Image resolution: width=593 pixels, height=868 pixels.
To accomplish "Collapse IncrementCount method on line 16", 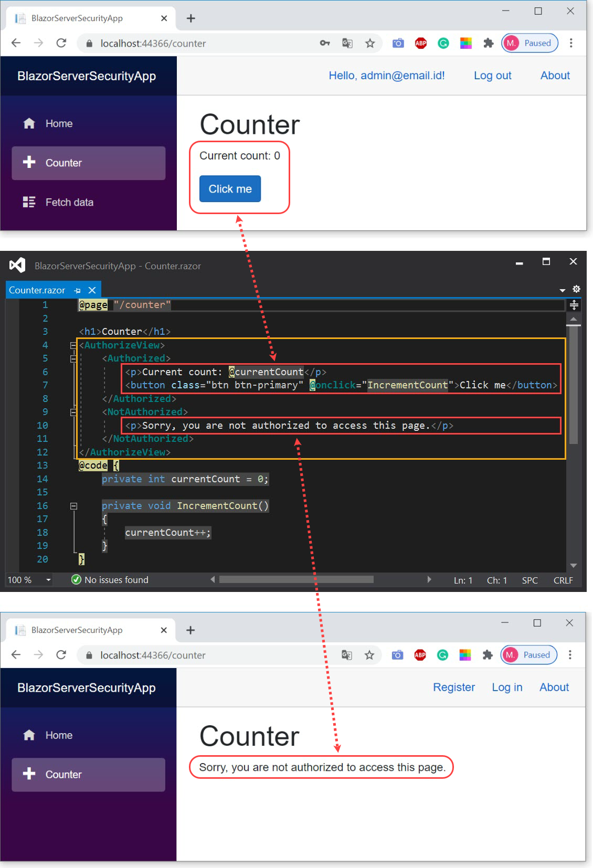I will (73, 506).
